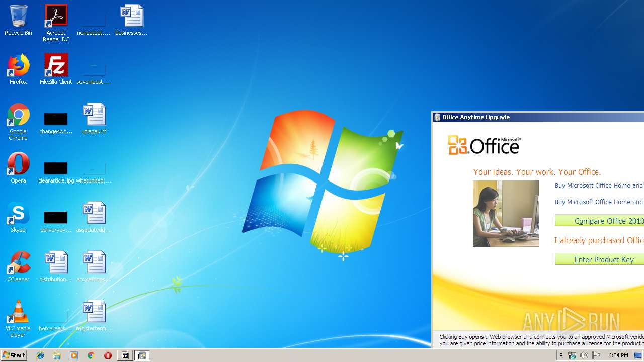Select the nonoutput desktop file
Image resolution: width=644 pixels, height=362 pixels.
point(94,20)
